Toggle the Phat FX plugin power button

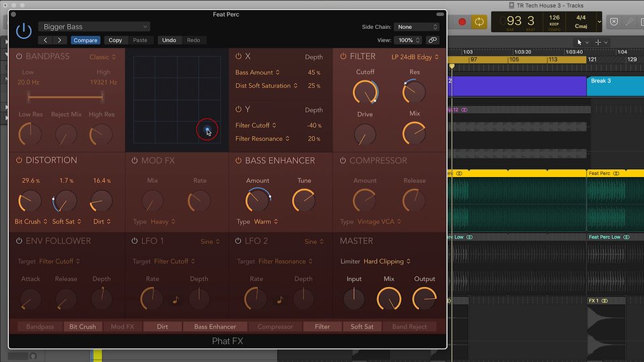pyautogui.click(x=24, y=32)
